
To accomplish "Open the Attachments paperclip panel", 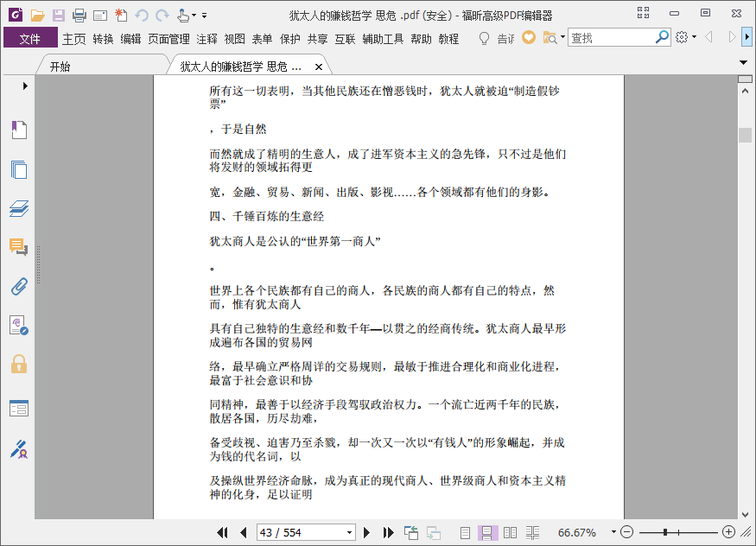I will point(19,286).
